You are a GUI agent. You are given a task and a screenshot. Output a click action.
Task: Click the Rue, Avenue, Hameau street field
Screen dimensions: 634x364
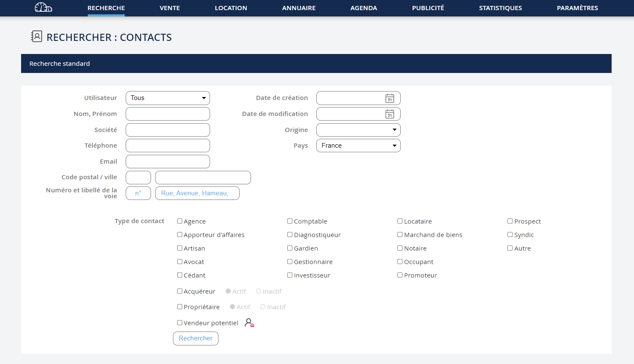197,193
